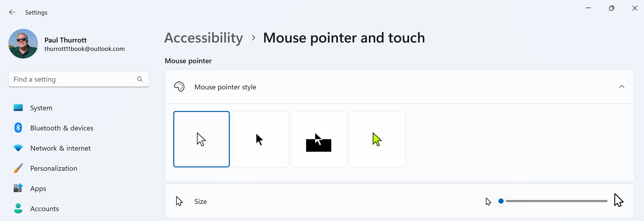Click Paul Thurrott account profile
Viewport: 644px width, 221px height.
pos(67,44)
